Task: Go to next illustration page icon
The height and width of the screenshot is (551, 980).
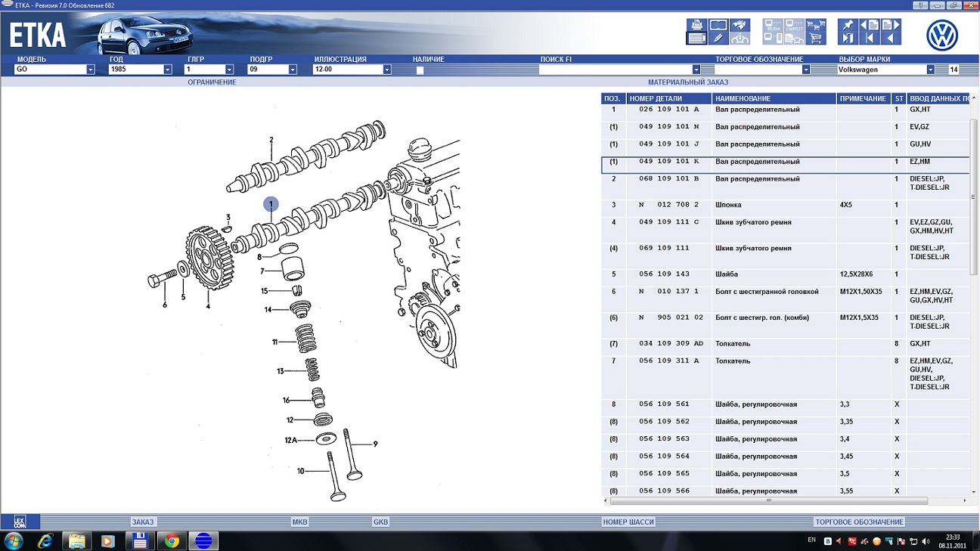Action: click(891, 25)
